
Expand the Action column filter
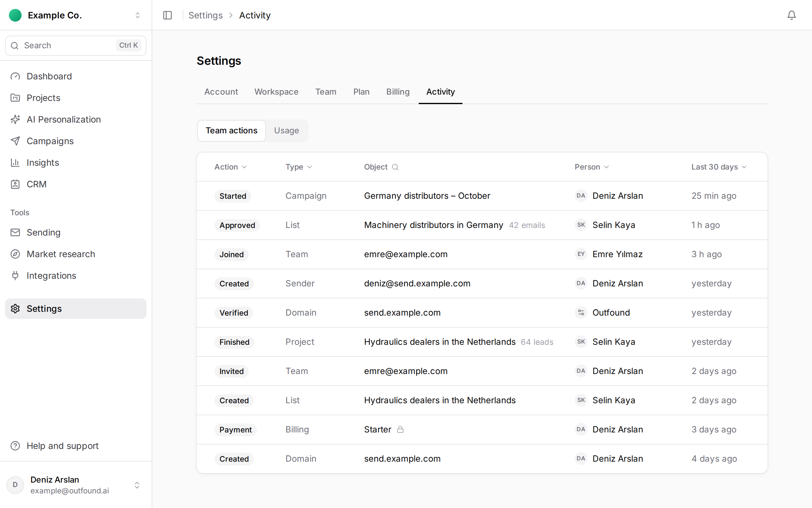coord(231,167)
